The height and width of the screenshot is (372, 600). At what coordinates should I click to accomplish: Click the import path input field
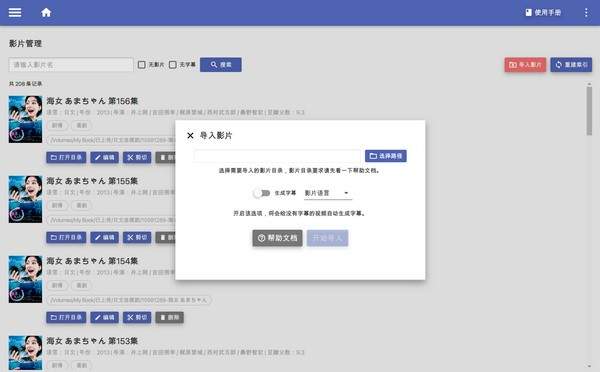click(277, 156)
